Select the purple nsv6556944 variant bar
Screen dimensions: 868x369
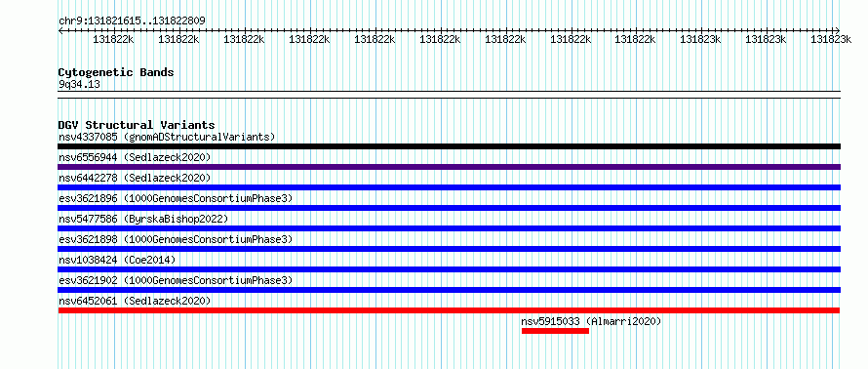(450, 167)
